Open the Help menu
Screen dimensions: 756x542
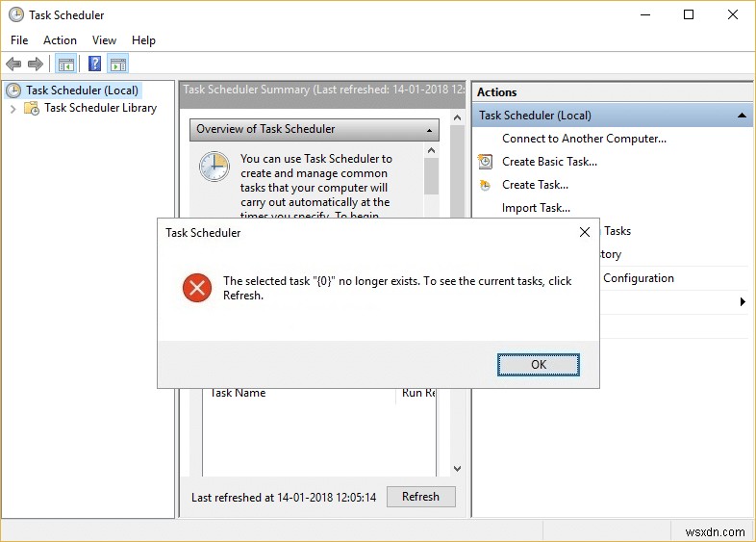pos(143,40)
